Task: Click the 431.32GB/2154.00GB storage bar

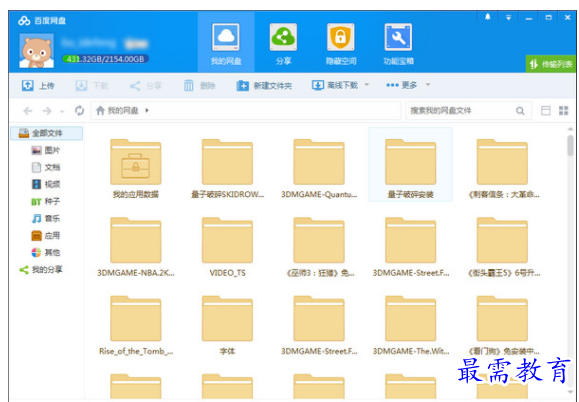Action: (105, 59)
